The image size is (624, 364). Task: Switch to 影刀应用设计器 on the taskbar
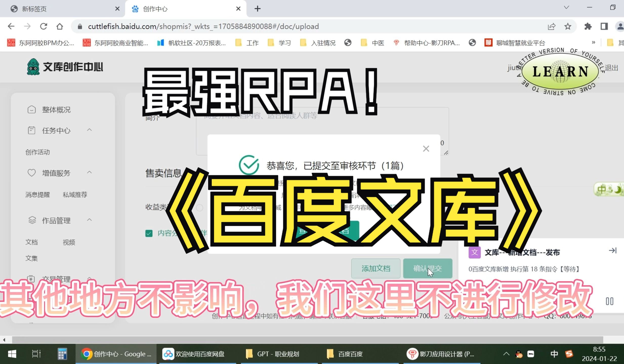point(442,354)
